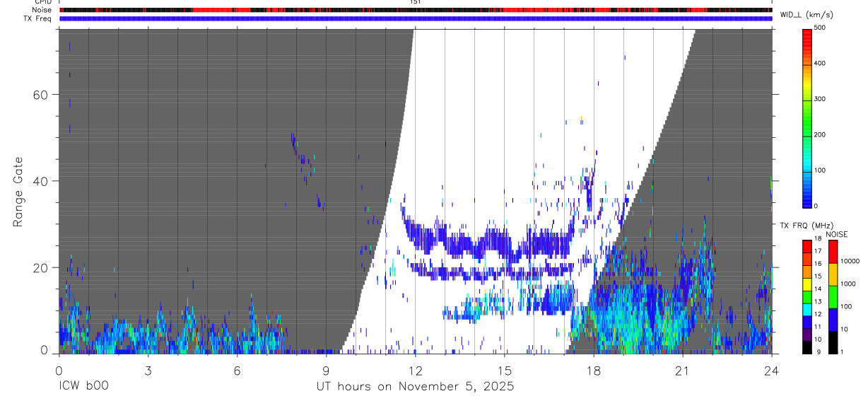Click the ICW b00 radar beam label
The image size is (868, 401).
click(x=83, y=387)
